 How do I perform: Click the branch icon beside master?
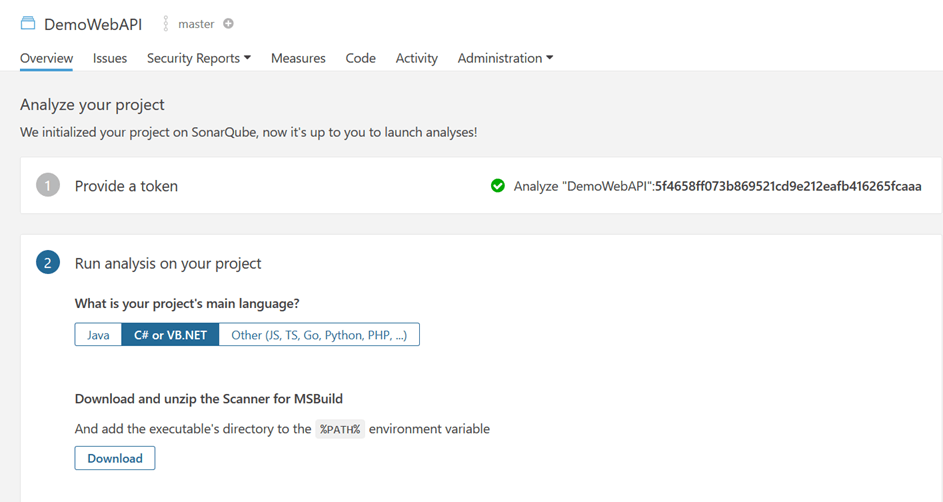point(166,23)
